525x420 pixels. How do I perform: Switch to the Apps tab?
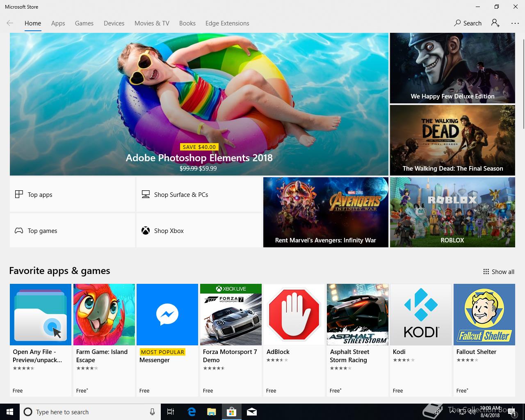58,23
